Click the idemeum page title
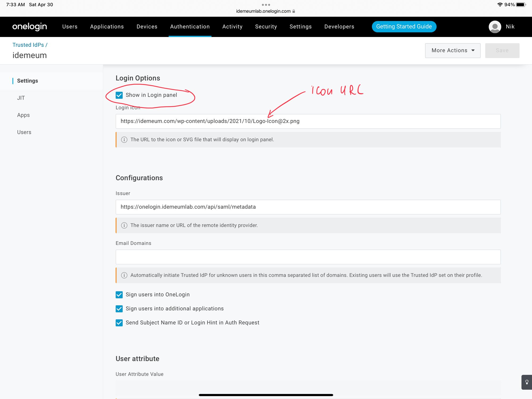 tap(30, 55)
